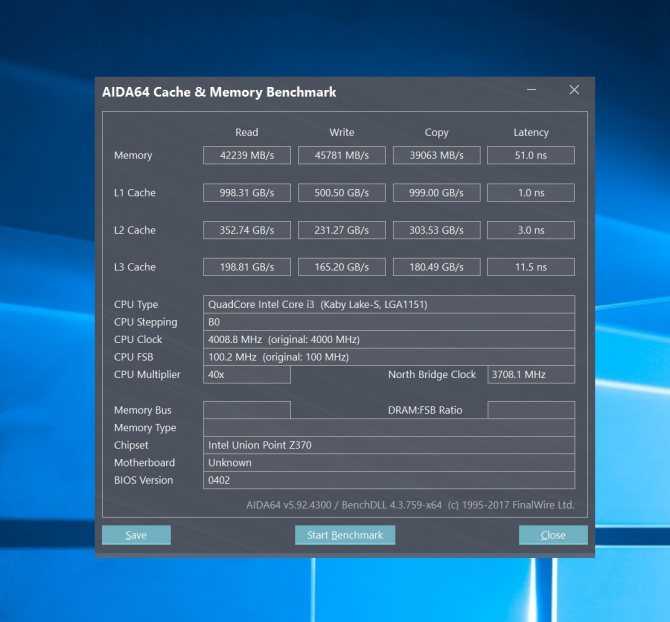The image size is (670, 622).
Task: Select Memory copy value 39063 MB/s
Action: point(436,155)
